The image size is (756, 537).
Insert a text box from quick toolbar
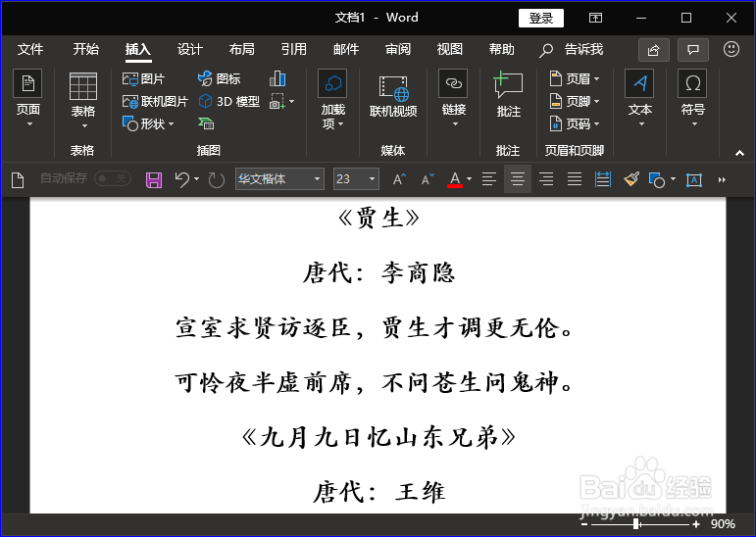pos(694,180)
